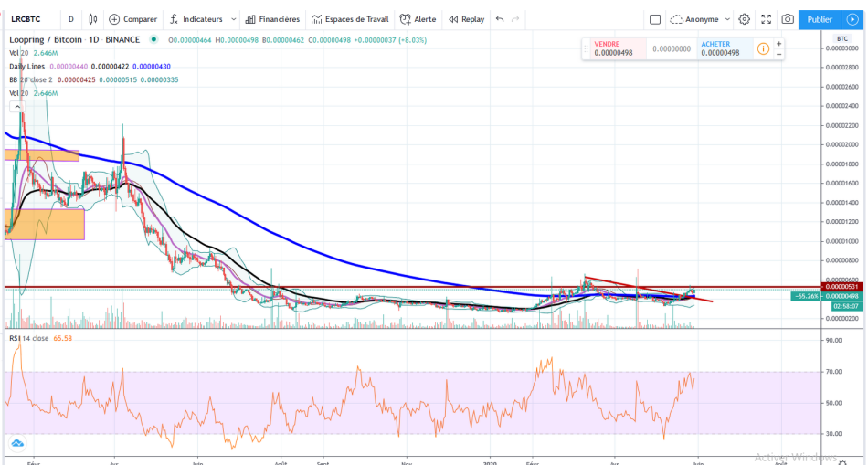Click the blue Publier button
Viewport: 868px width, 465px height.
pos(820,19)
